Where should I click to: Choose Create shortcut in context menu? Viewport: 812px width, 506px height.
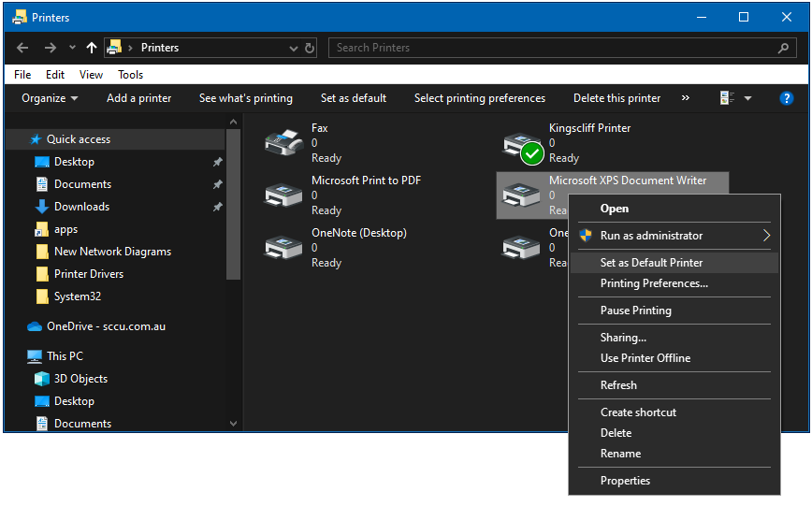674,412
